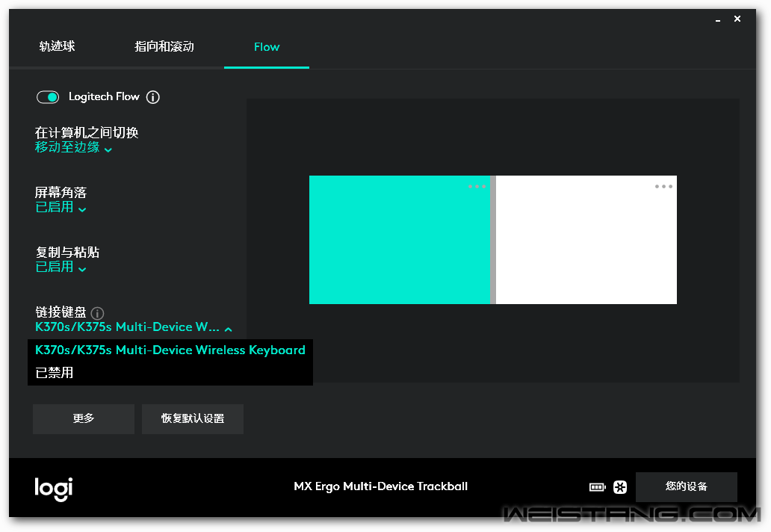Open the 移动至边缘 dropdown
Screen dimensions: 771x532
pos(73,147)
